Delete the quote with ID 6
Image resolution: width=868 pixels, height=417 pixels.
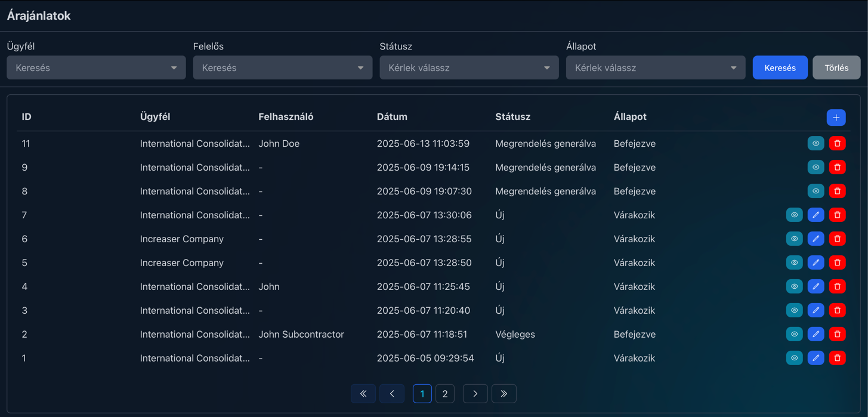coord(837,239)
